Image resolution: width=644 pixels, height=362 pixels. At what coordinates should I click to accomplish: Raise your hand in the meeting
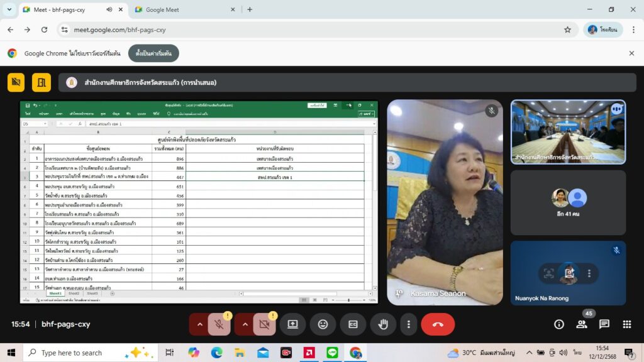point(382,324)
